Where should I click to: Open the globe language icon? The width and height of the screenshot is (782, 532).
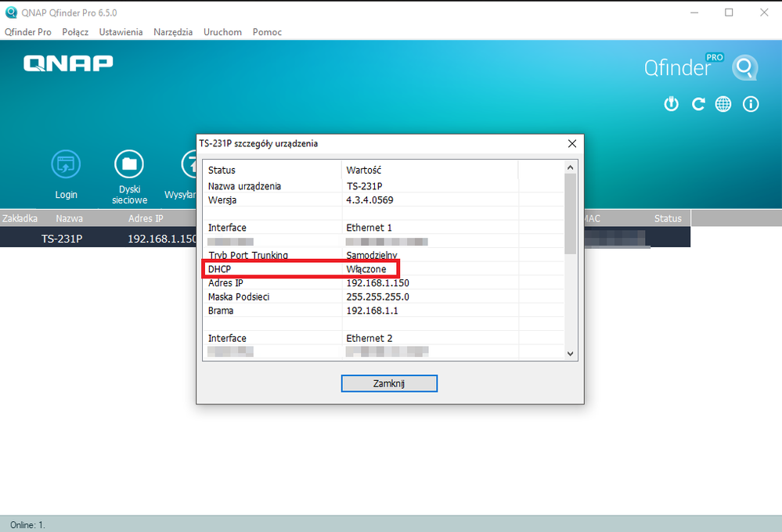coord(723,104)
